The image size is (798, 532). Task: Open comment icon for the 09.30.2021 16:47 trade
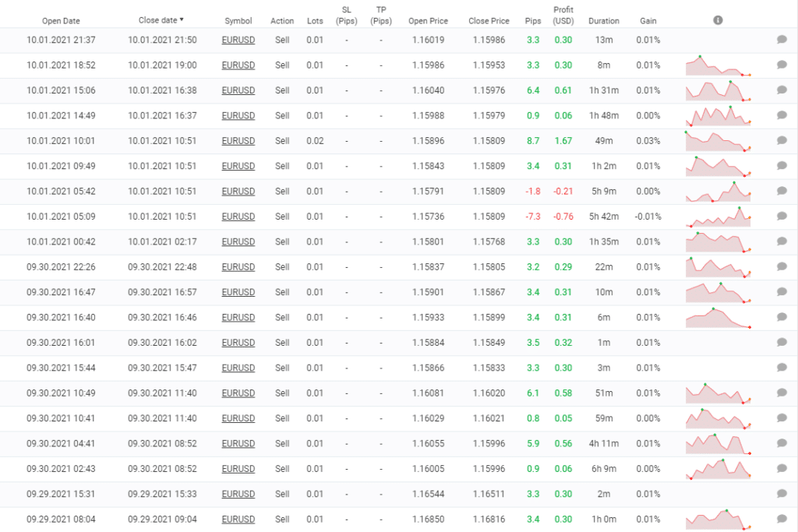pyautogui.click(x=782, y=292)
